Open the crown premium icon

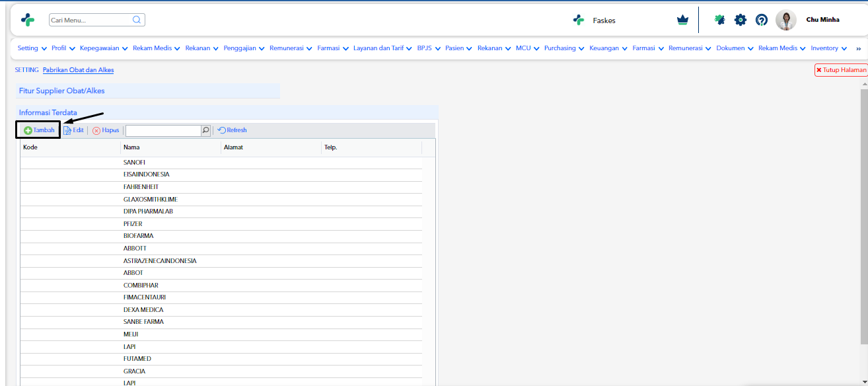tap(682, 20)
